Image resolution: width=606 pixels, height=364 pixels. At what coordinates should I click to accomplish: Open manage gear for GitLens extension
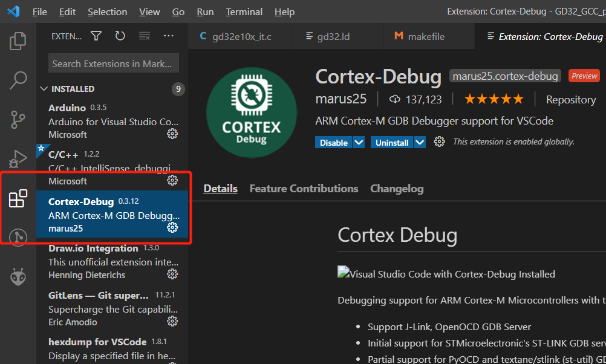click(172, 321)
